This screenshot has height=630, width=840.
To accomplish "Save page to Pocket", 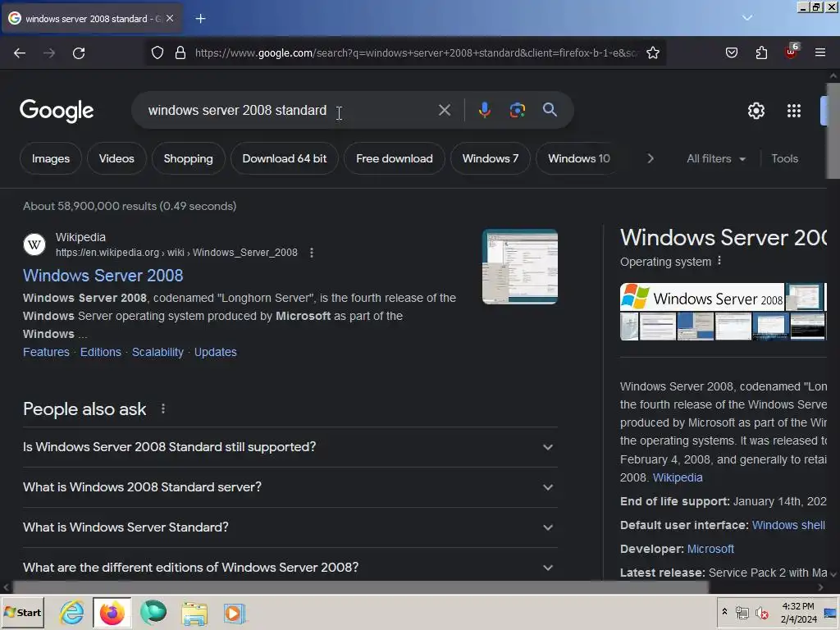I will tap(731, 53).
